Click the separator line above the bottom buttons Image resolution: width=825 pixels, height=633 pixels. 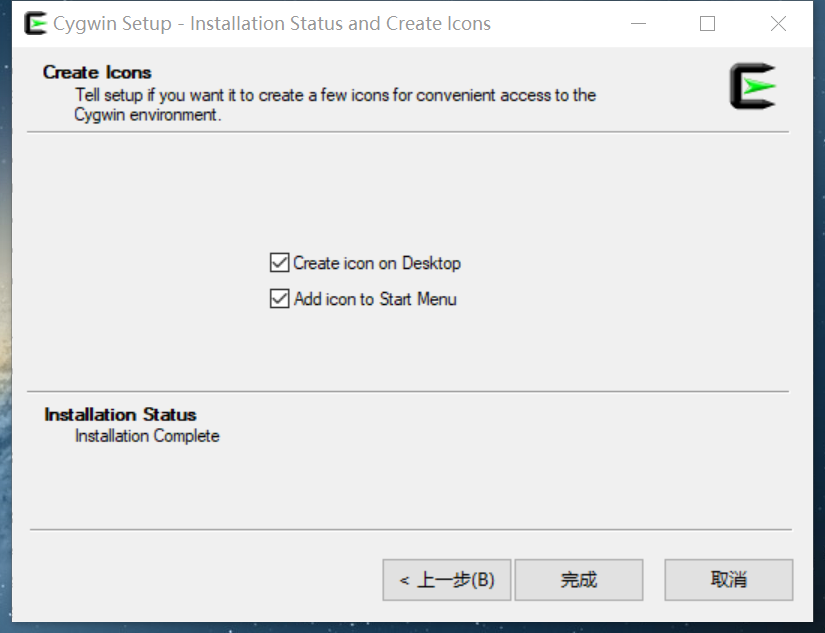(410, 529)
